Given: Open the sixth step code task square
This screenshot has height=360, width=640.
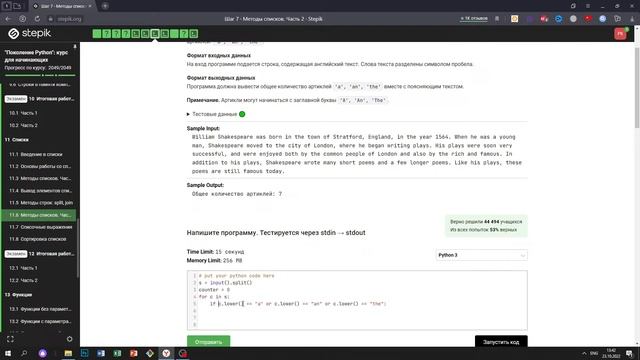Looking at the screenshot, I should pos(145,33).
